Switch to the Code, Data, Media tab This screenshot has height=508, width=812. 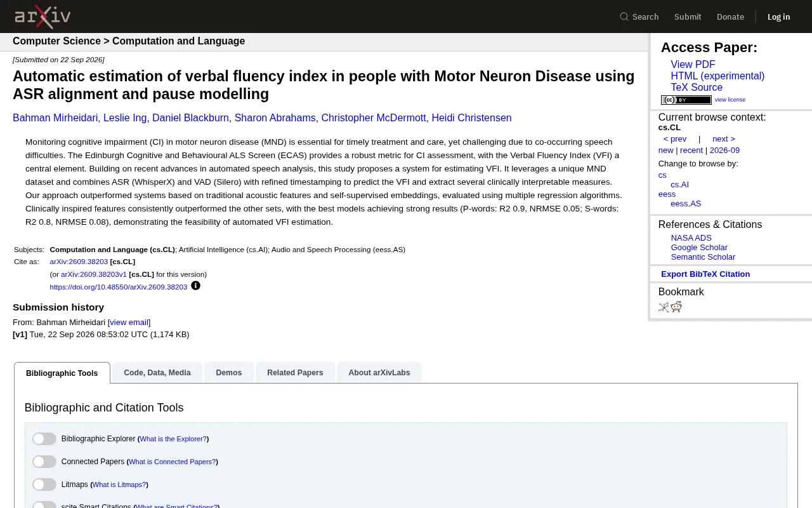[157, 373]
